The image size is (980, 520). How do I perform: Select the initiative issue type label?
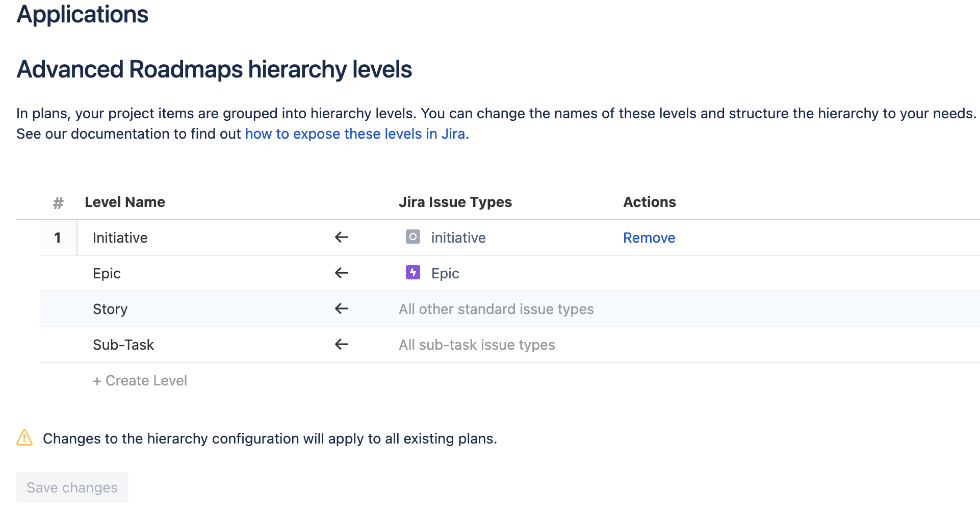coord(458,238)
